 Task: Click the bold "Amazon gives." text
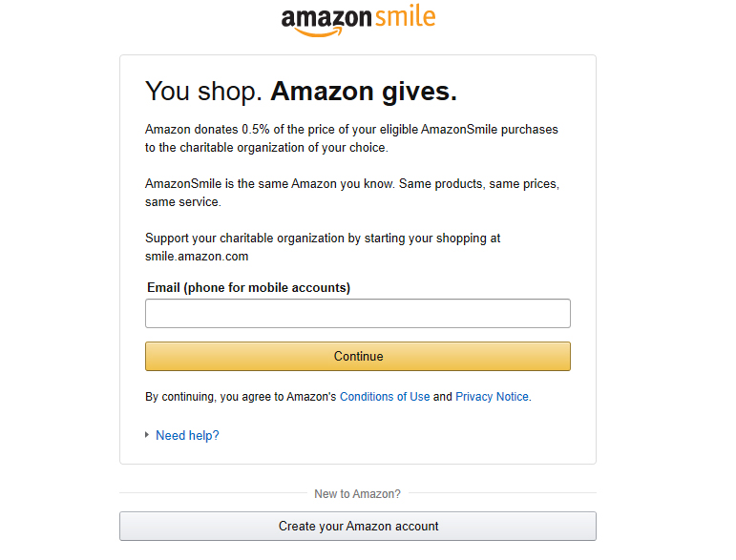click(x=364, y=91)
